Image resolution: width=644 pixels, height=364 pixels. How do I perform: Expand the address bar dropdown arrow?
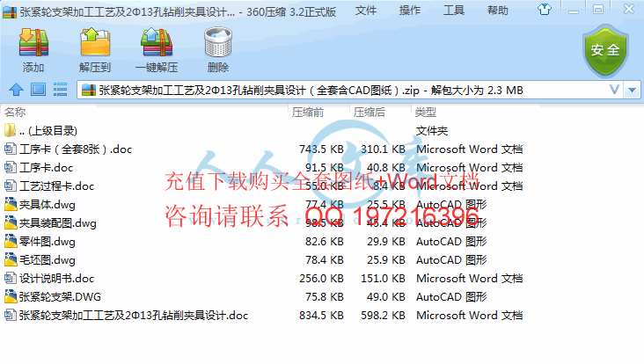tap(632, 90)
